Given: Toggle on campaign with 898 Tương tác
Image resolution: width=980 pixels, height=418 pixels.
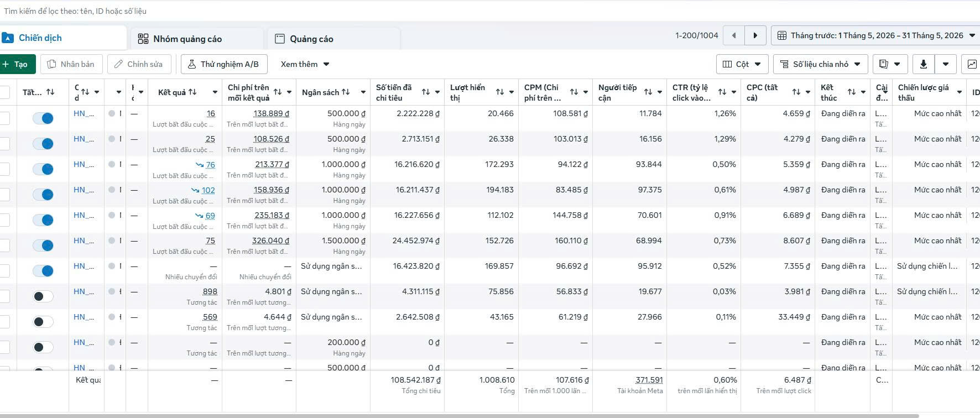Looking at the screenshot, I should [43, 296].
